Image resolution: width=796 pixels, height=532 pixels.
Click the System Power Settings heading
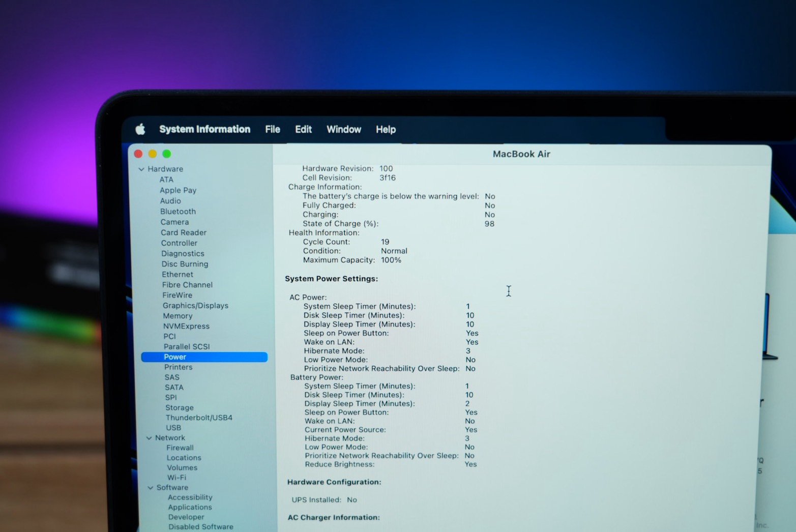[x=331, y=279]
